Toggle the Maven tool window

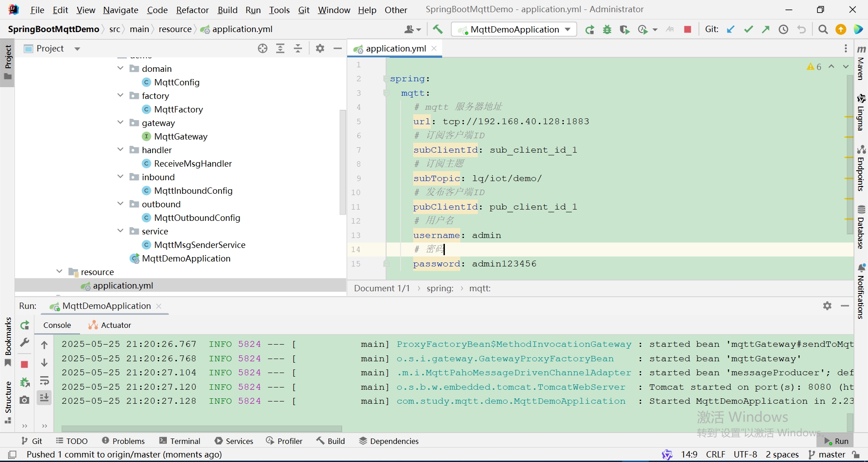pyautogui.click(x=861, y=63)
